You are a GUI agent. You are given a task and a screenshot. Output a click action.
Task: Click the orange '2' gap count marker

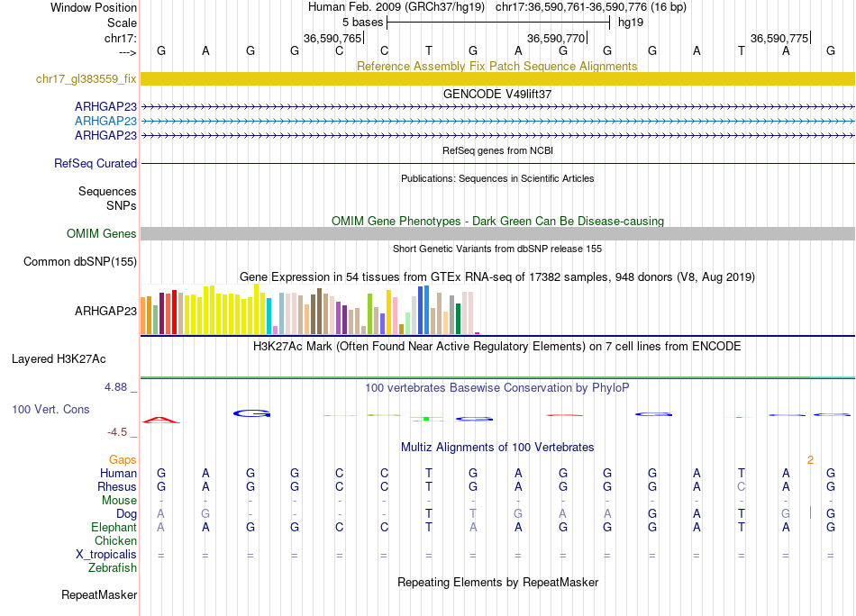811,460
